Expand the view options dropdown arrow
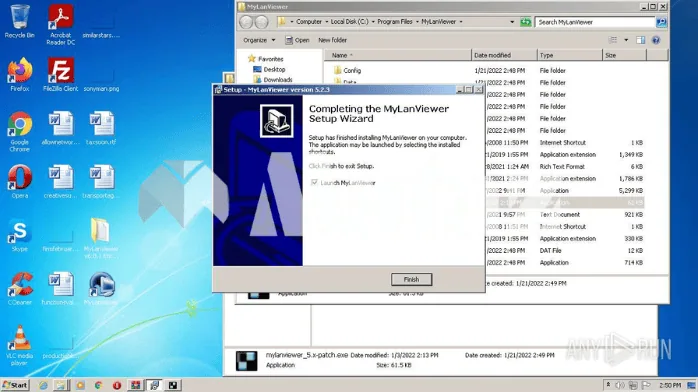The height and width of the screenshot is (392, 698). 626,40
